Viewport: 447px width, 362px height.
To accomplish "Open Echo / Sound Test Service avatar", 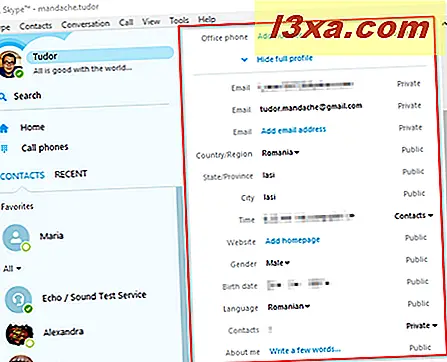I will point(18,299).
